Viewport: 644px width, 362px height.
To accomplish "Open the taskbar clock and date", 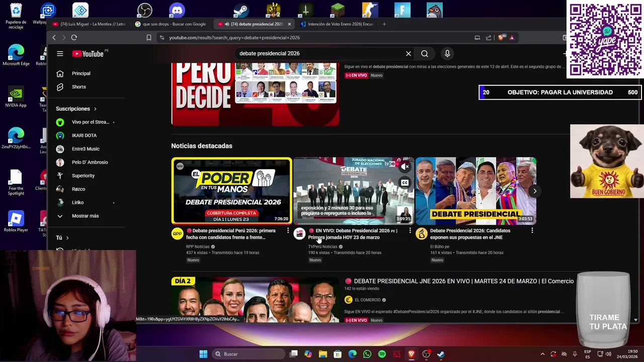I will 627,354.
